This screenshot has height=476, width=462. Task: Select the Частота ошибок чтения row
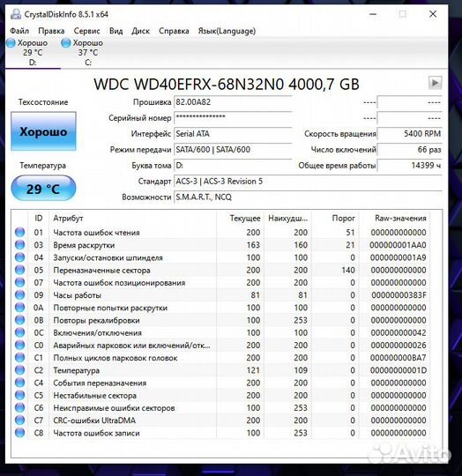221,232
